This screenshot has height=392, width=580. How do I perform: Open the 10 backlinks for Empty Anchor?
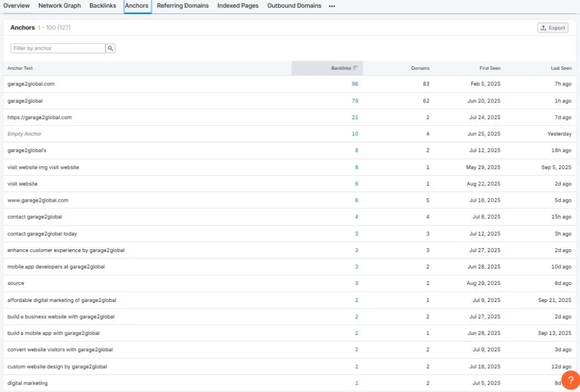355,134
